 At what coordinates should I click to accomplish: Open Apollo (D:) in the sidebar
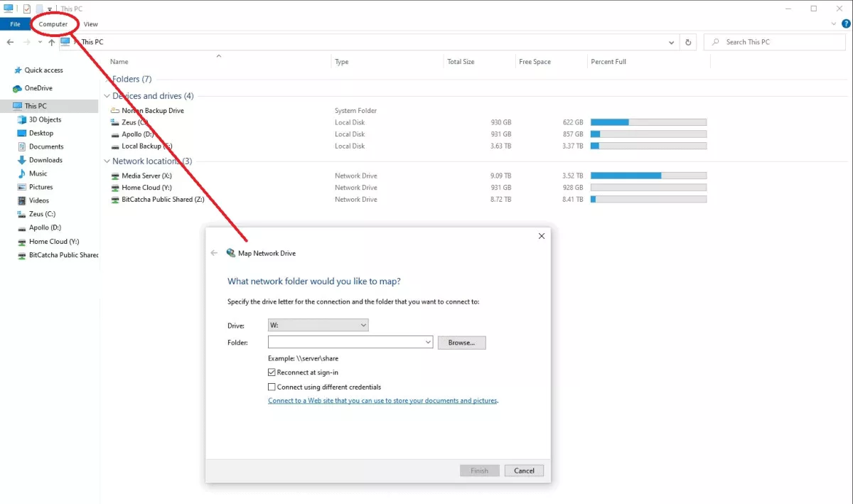click(45, 227)
